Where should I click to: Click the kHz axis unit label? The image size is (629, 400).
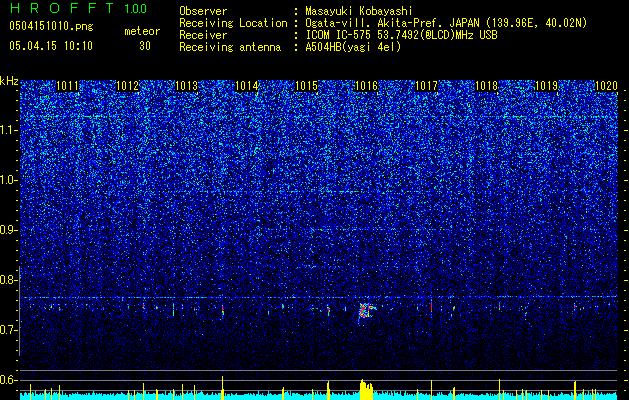(x=9, y=81)
